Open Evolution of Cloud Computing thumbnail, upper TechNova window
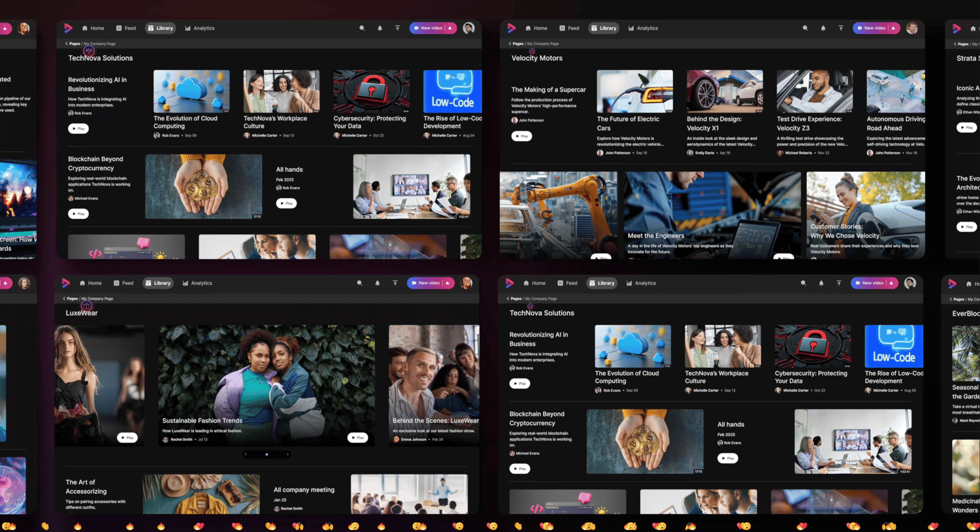 tap(191, 91)
